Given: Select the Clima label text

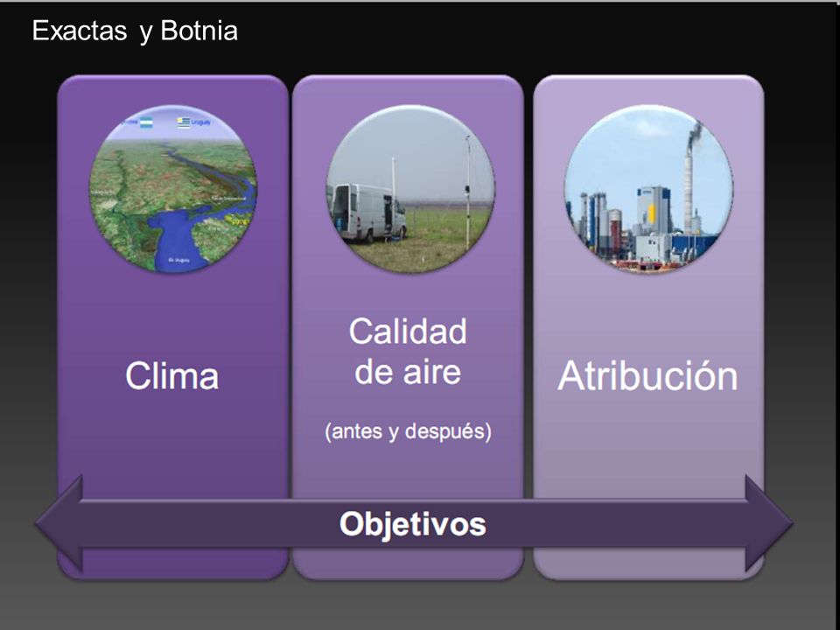Looking at the screenshot, I should pos(172,375).
